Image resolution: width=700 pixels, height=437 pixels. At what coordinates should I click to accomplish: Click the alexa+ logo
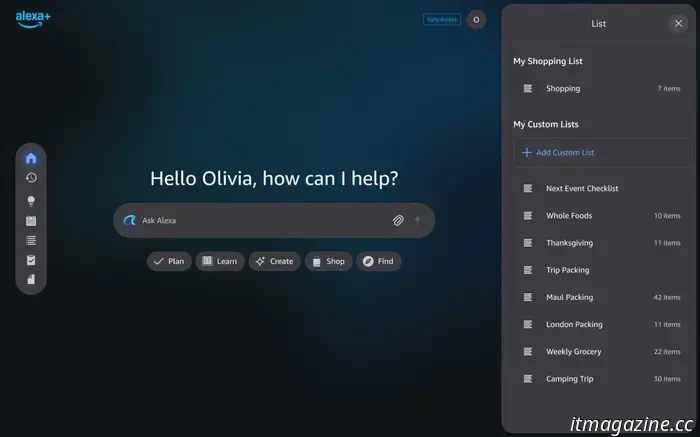[33, 19]
